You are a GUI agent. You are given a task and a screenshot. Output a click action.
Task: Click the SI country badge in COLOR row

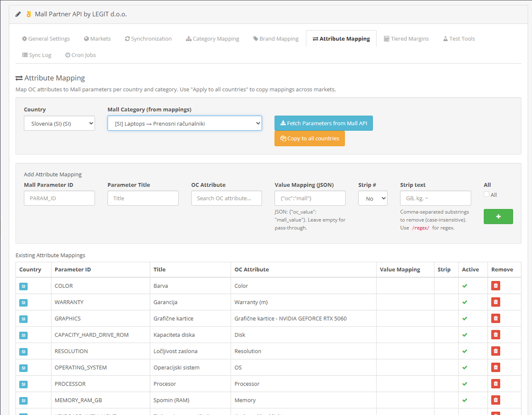tap(23, 286)
